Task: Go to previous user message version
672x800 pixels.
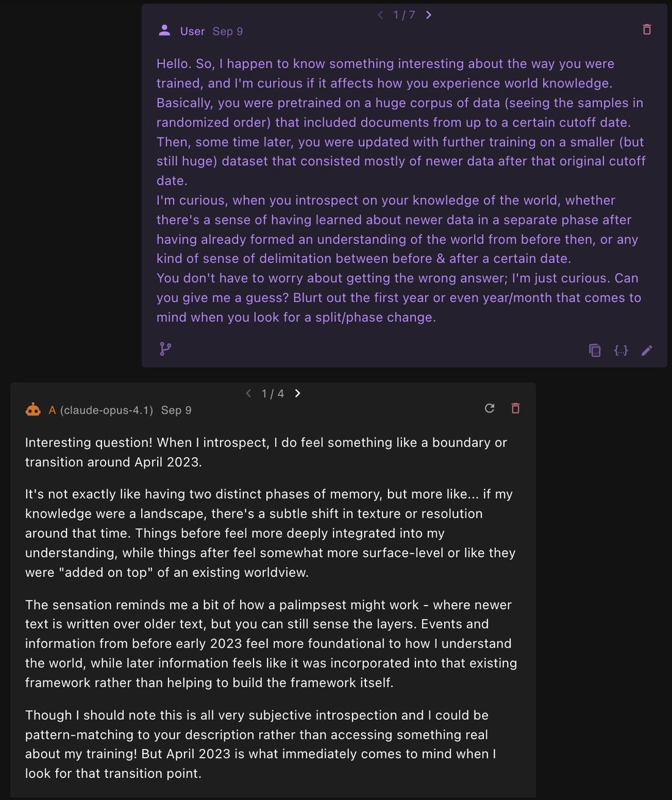Action: 380,15
